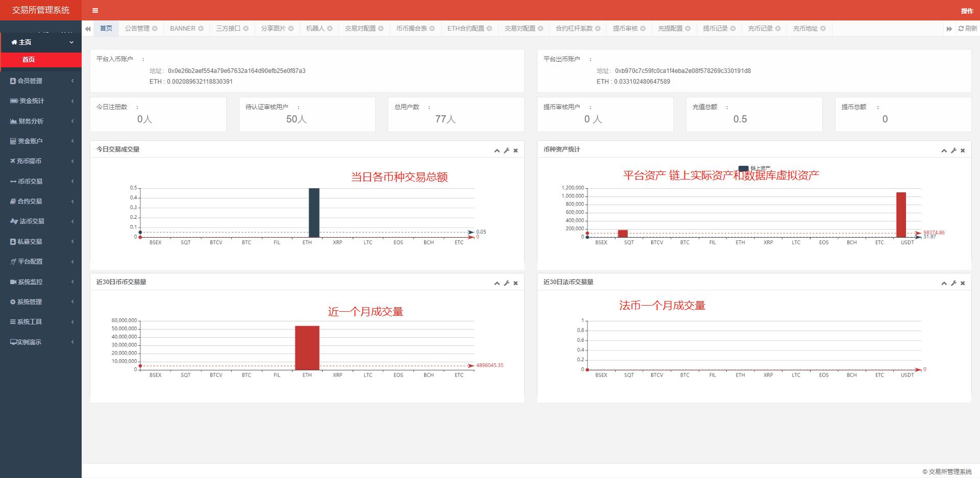Click the 操作 button top right

click(967, 10)
